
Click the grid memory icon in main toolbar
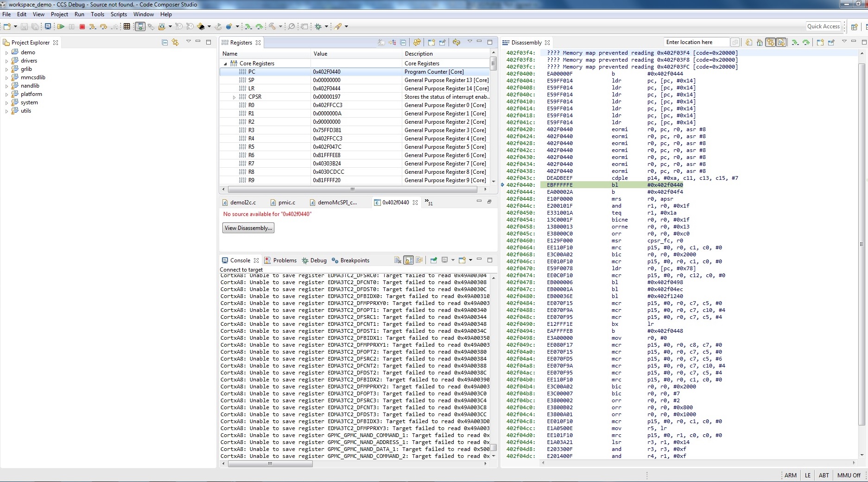coord(127,26)
